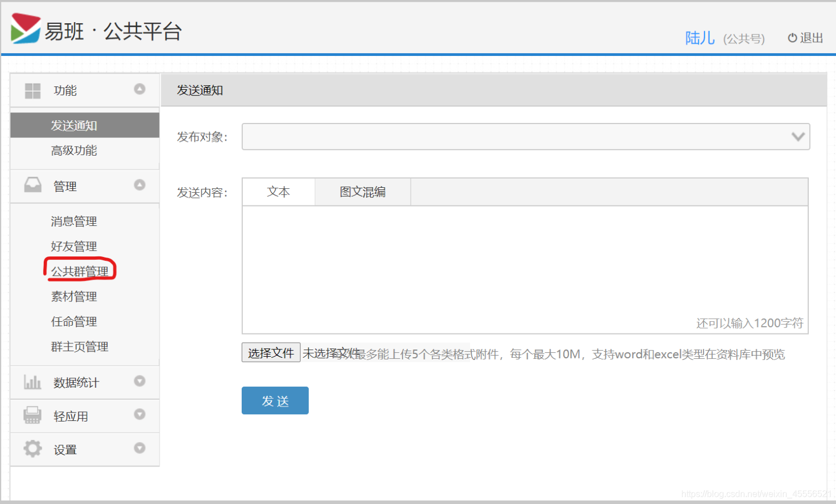Click the 选择文件 button

tap(271, 353)
